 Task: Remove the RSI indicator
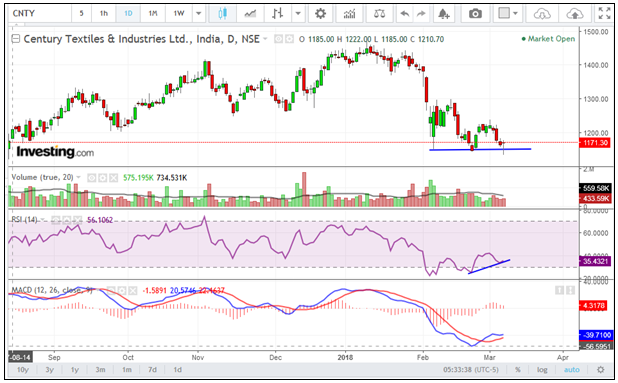[x=78, y=220]
